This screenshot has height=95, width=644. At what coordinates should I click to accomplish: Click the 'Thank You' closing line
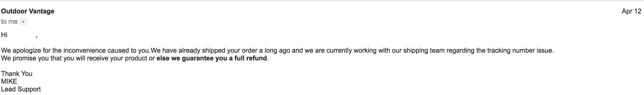pyautogui.click(x=17, y=74)
